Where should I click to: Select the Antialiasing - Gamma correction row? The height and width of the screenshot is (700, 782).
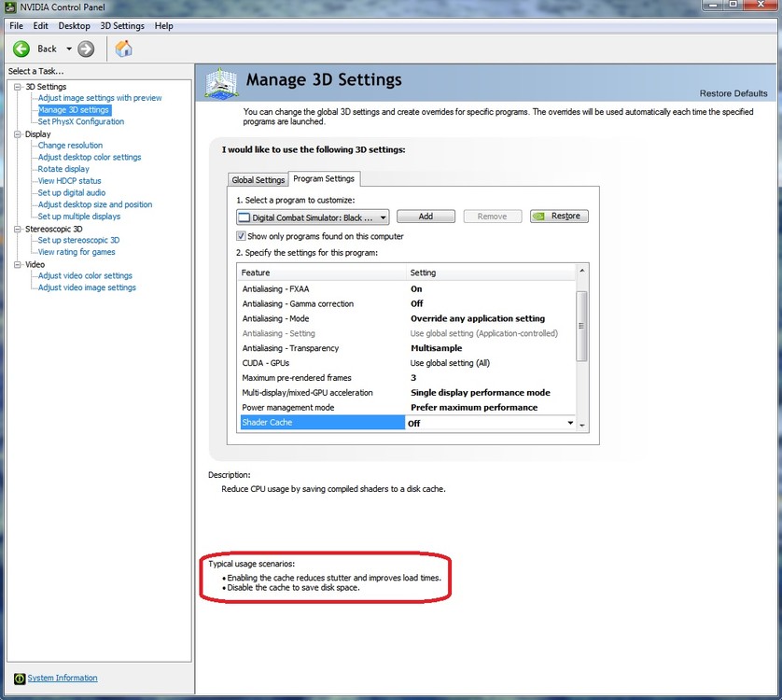[406, 304]
